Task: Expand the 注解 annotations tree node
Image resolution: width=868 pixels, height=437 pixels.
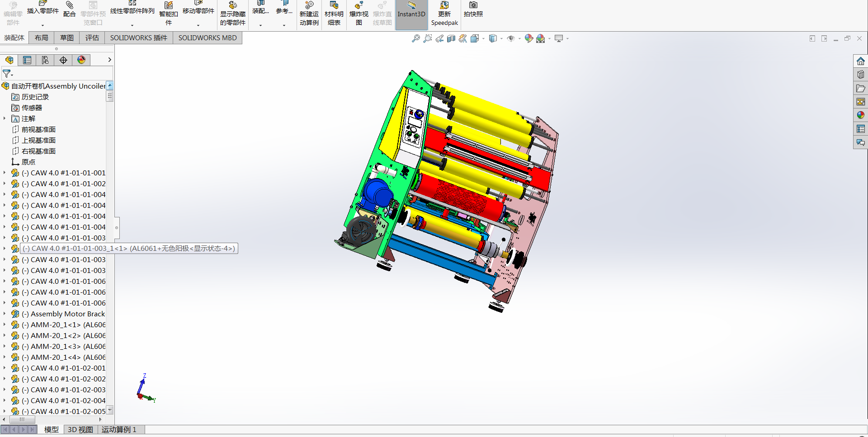Action: pos(5,118)
